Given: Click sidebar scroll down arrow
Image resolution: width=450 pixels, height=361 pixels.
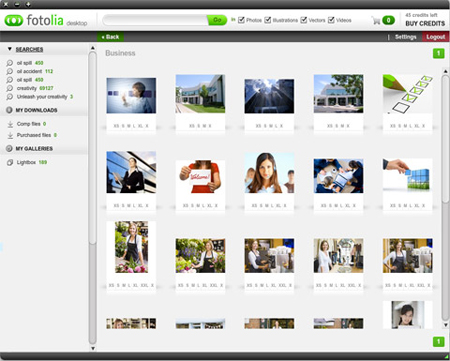Looking at the screenshot, I should click(x=93, y=348).
